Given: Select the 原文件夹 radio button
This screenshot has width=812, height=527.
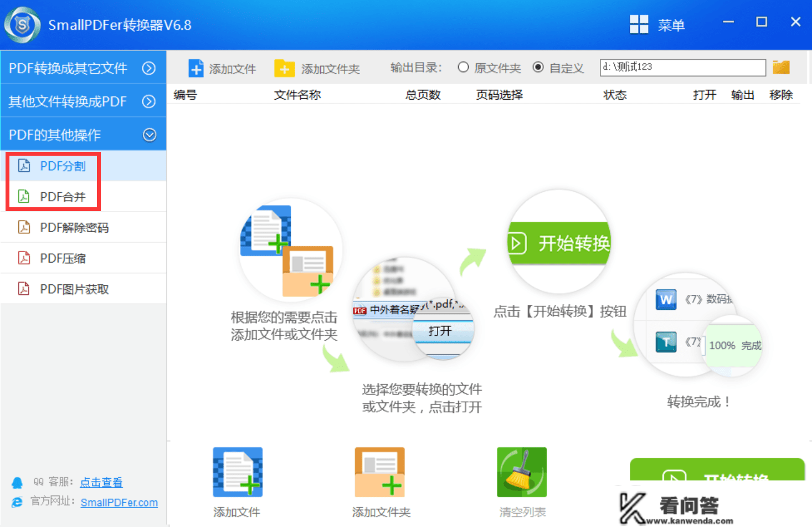Looking at the screenshot, I should pos(464,67).
